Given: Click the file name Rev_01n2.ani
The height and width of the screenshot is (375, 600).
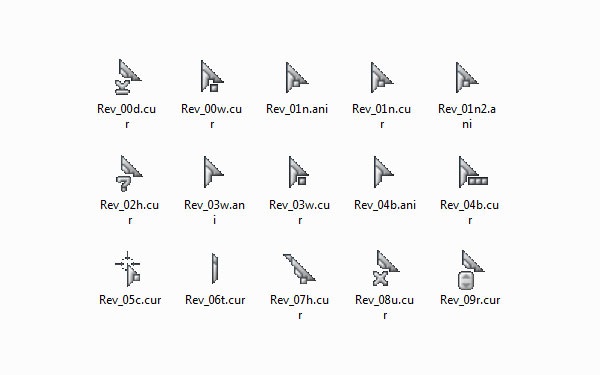Looking at the screenshot, I should click(x=467, y=116).
